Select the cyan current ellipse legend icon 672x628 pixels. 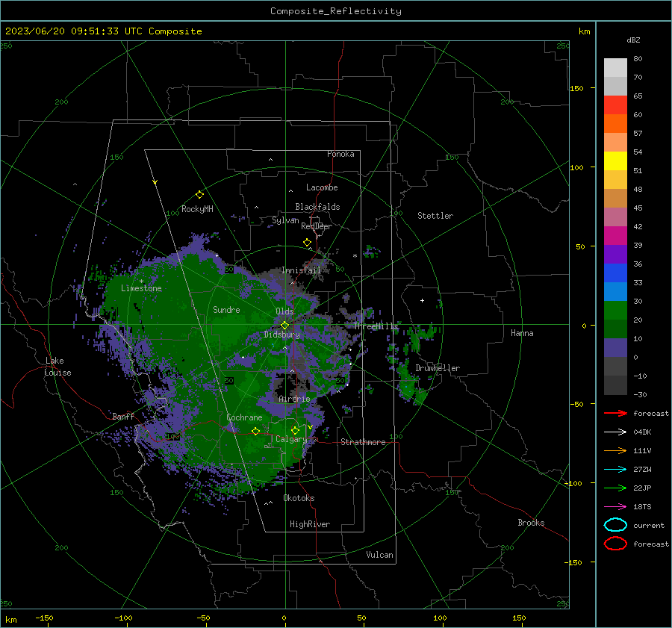click(615, 525)
